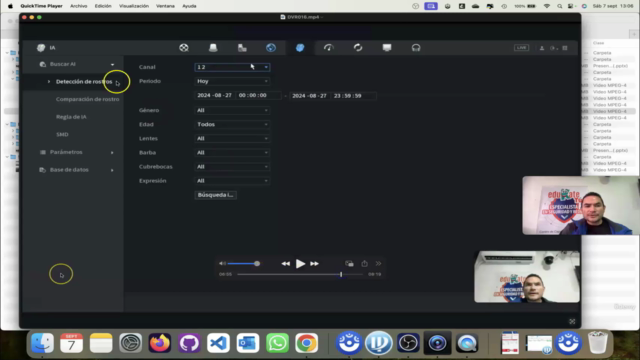Viewport: 640px width, 360px height.
Task: Open the Trash in the Dock
Action: pyautogui.click(x=598, y=343)
